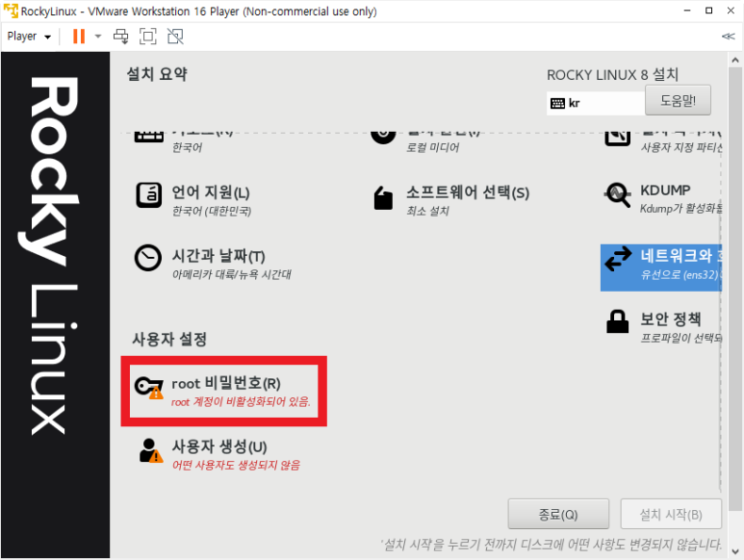Click the root 비밀번호(R) label
744x560 pixels.
point(226,383)
